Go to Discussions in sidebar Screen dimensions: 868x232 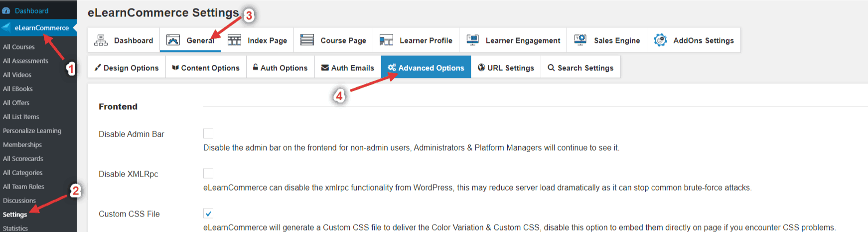point(19,201)
